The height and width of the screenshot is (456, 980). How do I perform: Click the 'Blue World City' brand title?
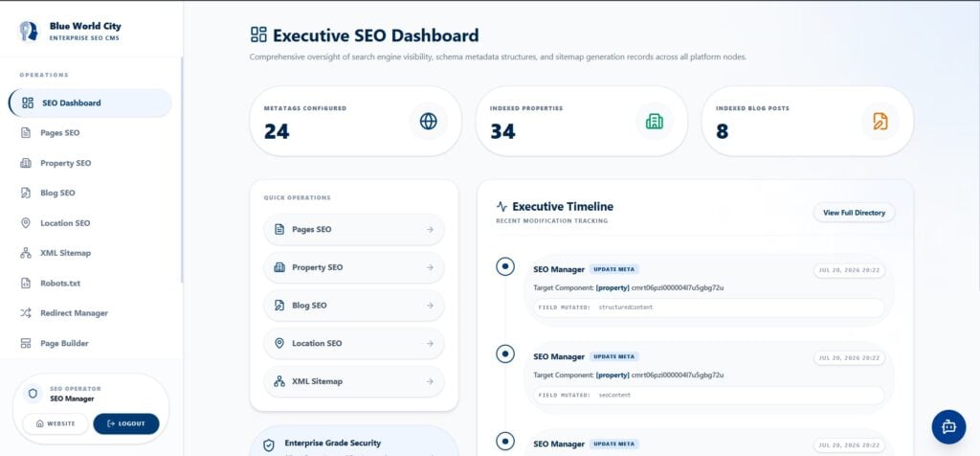(85, 26)
